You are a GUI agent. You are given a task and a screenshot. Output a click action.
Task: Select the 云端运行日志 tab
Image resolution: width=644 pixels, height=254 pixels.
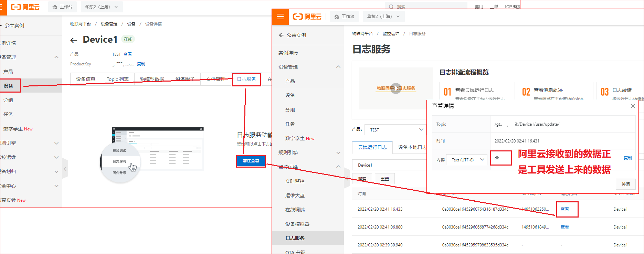[x=372, y=147]
